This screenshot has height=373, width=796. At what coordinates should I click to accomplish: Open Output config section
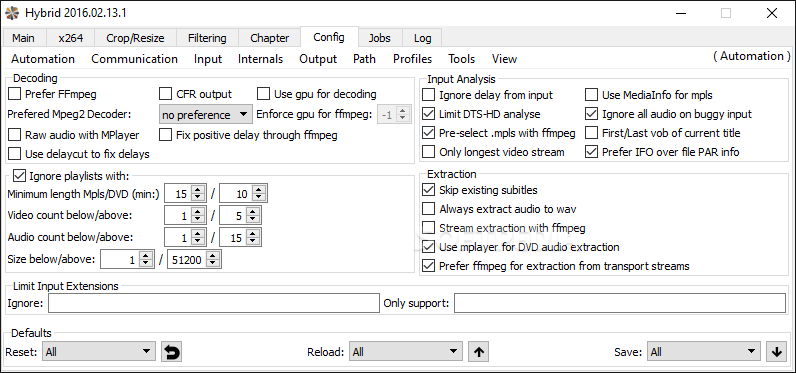(318, 59)
